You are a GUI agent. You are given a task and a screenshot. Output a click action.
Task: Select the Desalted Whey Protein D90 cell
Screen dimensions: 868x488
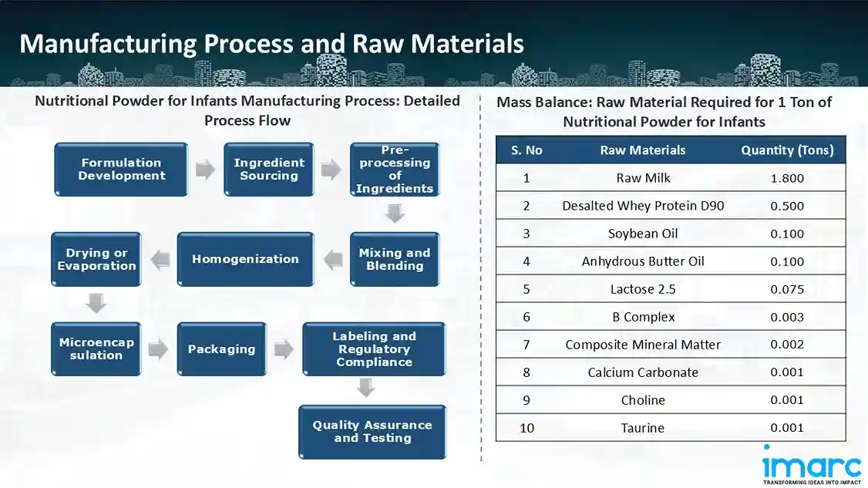[x=642, y=206]
